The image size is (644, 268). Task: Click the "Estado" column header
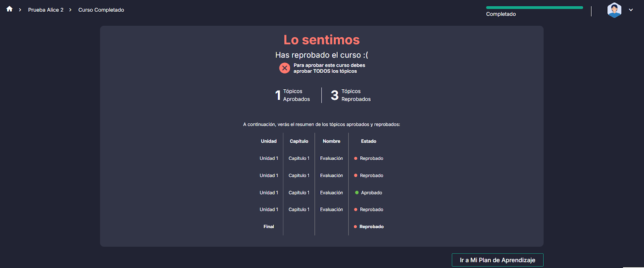click(368, 141)
